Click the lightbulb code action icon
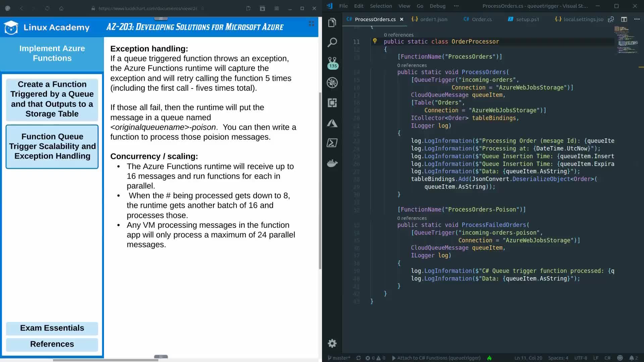Image resolution: width=644 pixels, height=362 pixels. (375, 41)
